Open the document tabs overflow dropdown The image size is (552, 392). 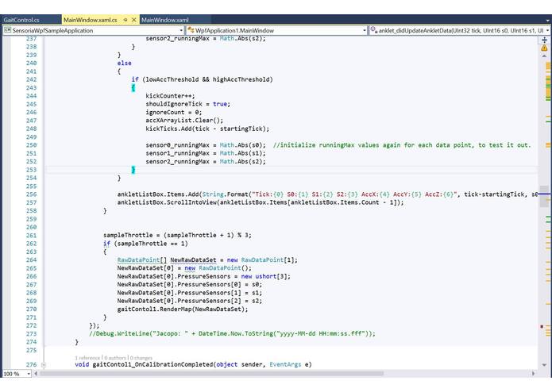(548, 21)
